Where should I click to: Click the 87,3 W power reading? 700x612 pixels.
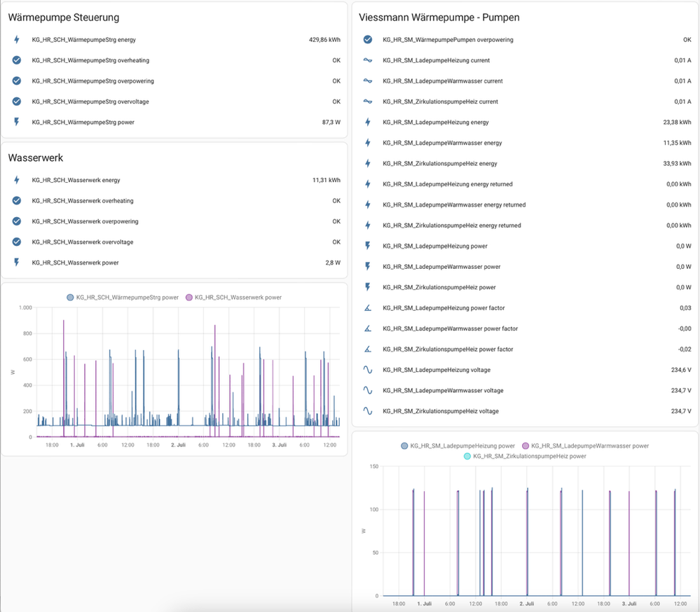(331, 122)
